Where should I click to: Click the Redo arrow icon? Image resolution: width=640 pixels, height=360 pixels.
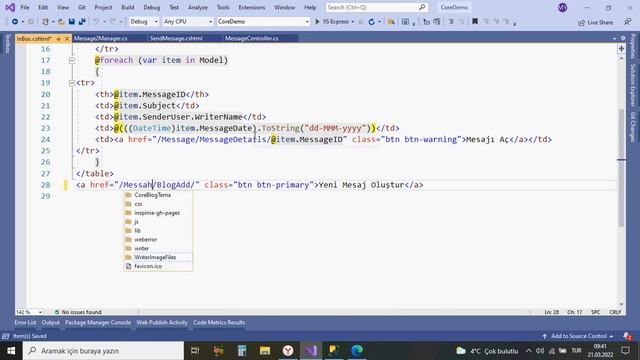coord(113,22)
